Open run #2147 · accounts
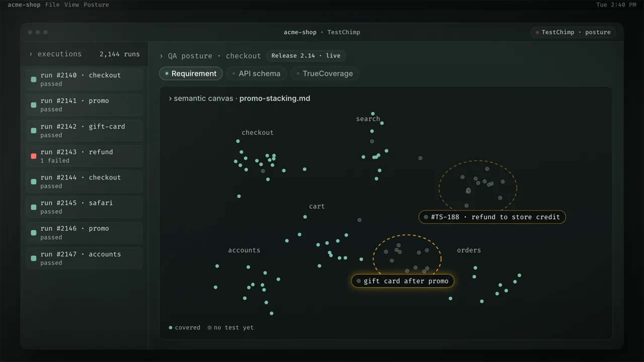The width and height of the screenshot is (644, 362). (x=85, y=258)
